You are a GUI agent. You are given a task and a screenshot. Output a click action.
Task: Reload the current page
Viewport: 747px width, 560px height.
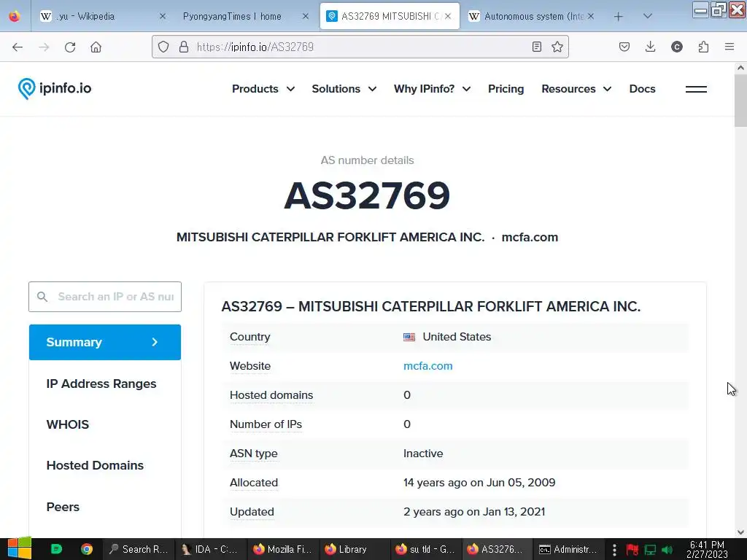click(x=70, y=47)
